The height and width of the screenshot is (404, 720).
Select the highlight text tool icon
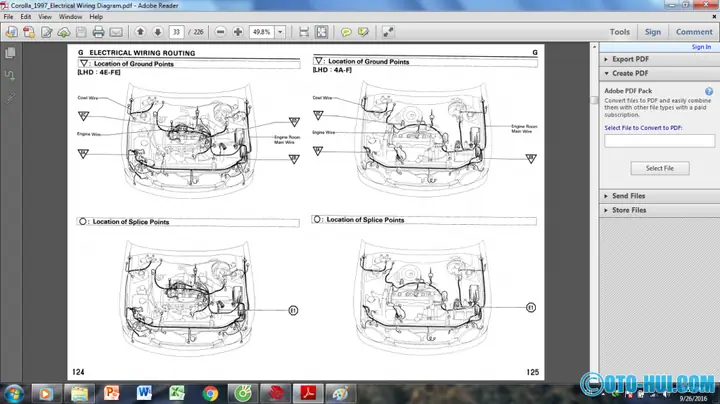coord(363,32)
